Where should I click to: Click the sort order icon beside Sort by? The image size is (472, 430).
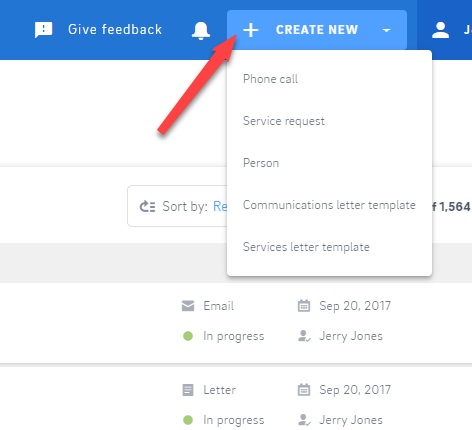pos(147,206)
